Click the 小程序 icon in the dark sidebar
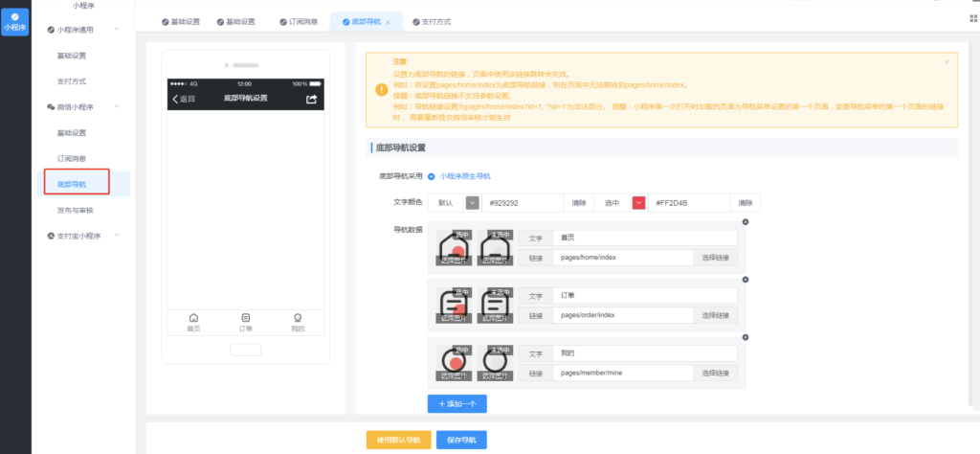 tap(14, 21)
